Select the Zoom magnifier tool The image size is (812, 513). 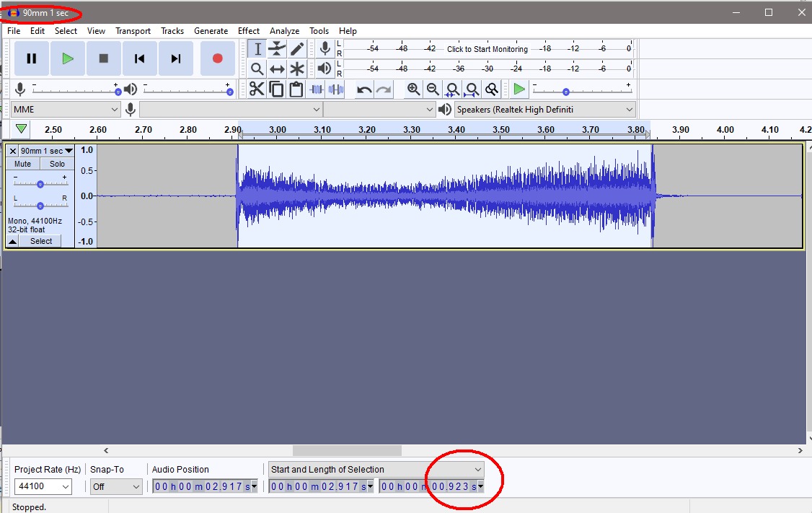257,69
